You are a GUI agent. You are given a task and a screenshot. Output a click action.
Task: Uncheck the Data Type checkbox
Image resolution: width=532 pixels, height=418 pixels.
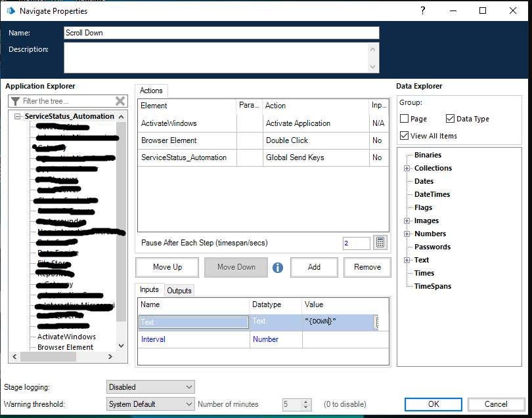click(450, 119)
